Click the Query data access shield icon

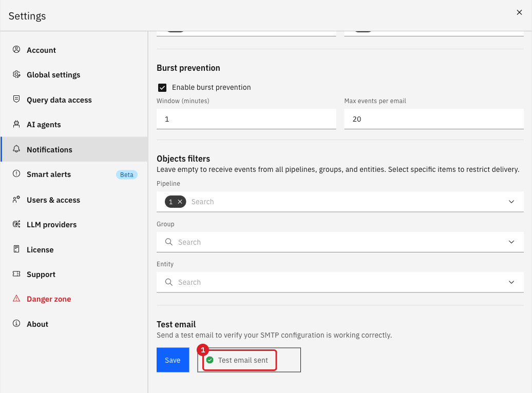[16, 99]
